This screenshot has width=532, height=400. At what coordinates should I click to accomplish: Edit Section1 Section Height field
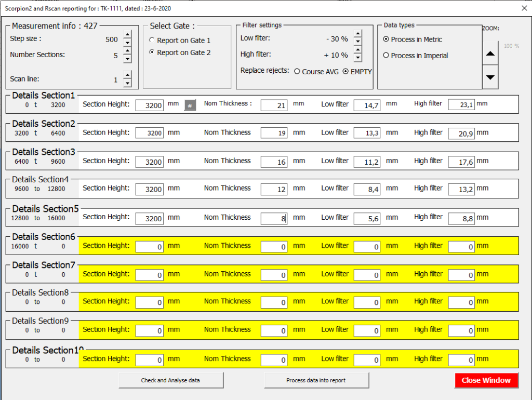[149, 105]
